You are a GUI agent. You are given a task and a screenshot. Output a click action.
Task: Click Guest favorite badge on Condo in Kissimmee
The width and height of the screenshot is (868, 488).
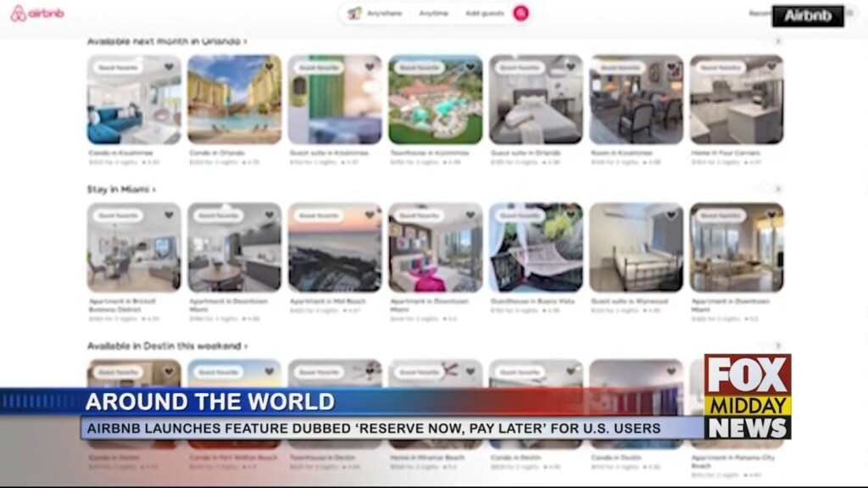tap(118, 68)
